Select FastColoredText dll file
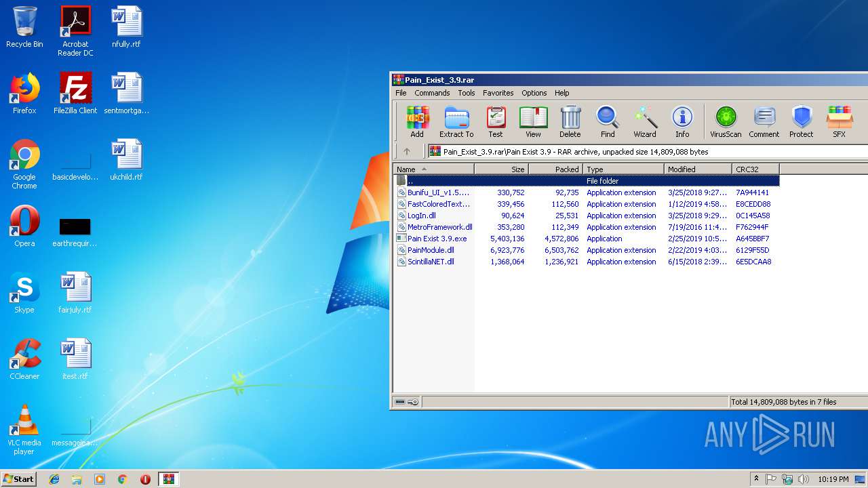The height and width of the screenshot is (488, 868). (x=587, y=204)
